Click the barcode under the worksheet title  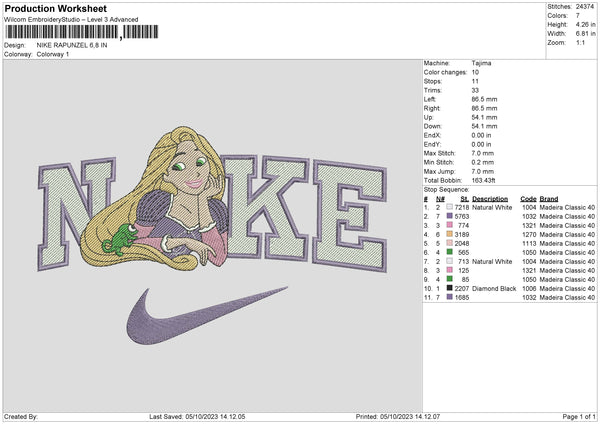[81, 32]
